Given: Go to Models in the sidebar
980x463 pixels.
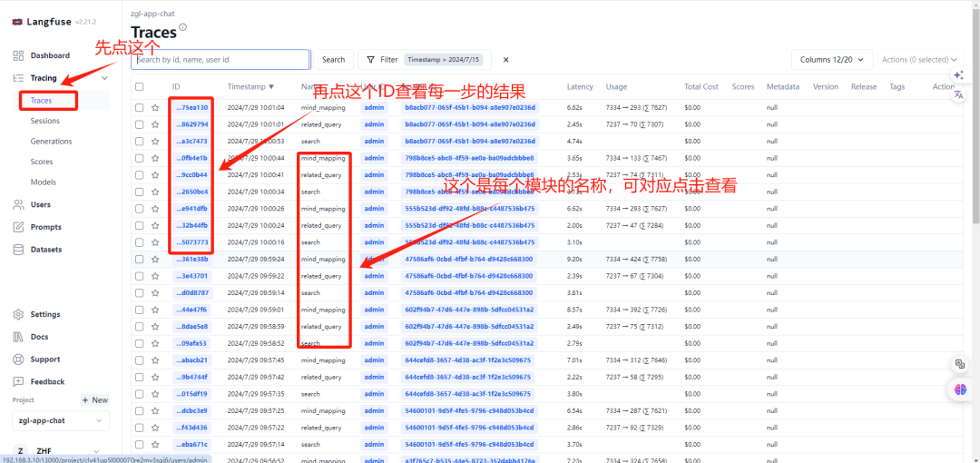Looking at the screenshot, I should tap(44, 182).
